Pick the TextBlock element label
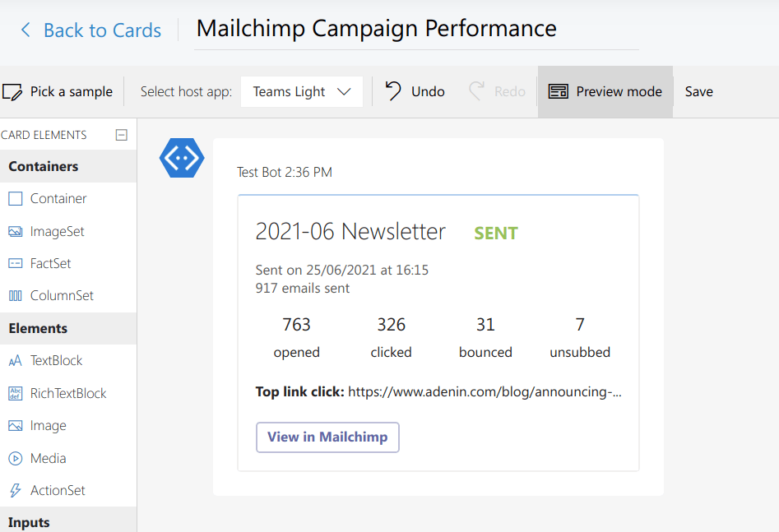This screenshot has width=779, height=532. [x=56, y=361]
